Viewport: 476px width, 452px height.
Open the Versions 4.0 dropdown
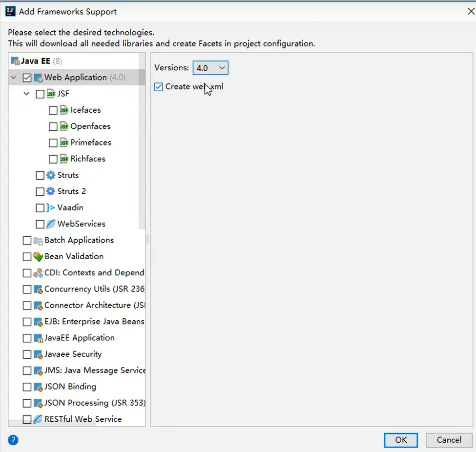point(210,68)
